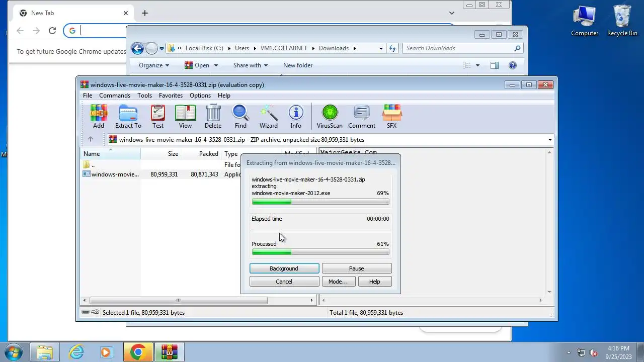Sort by Packed column header
The image size is (644, 362).
pos(201,154)
